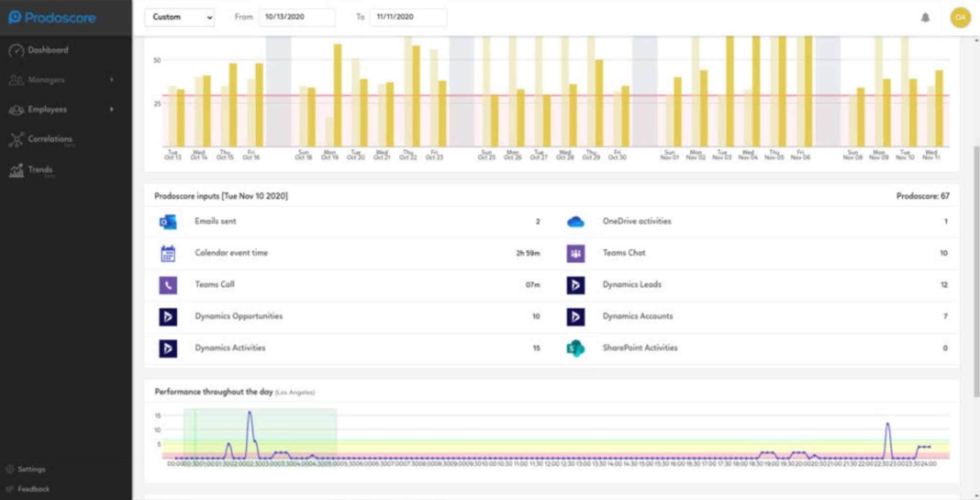Image resolution: width=980 pixels, height=500 pixels.
Task: Click the Dynamics Accounts icon
Action: click(576, 317)
